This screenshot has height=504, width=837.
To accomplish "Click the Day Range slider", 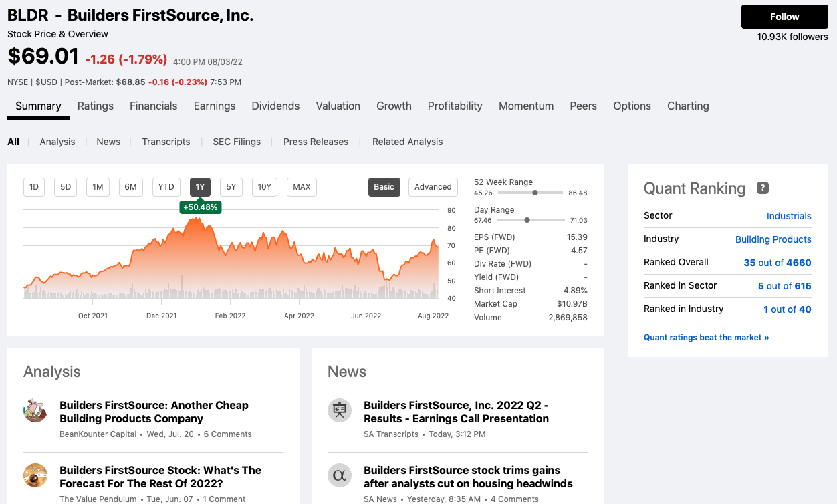I will click(x=531, y=220).
